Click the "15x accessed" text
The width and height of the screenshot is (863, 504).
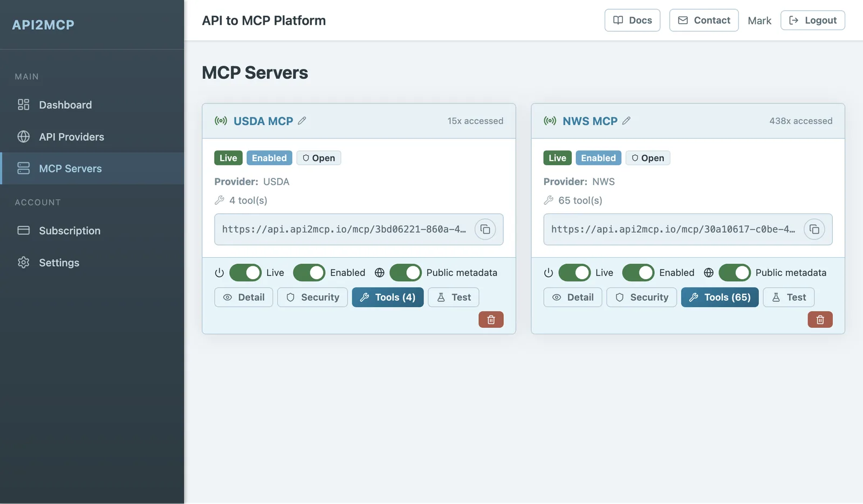(475, 121)
